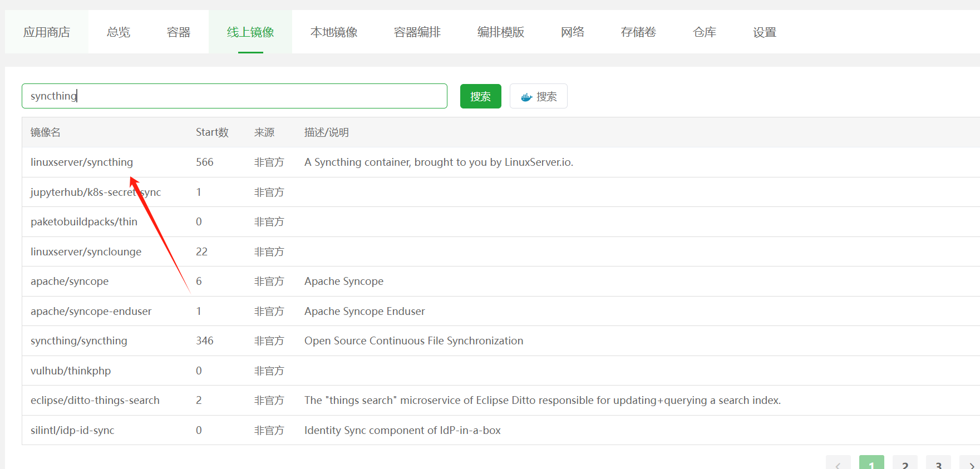Image resolution: width=980 pixels, height=469 pixels.
Task: Click the green 搜索 button
Action: (x=481, y=96)
